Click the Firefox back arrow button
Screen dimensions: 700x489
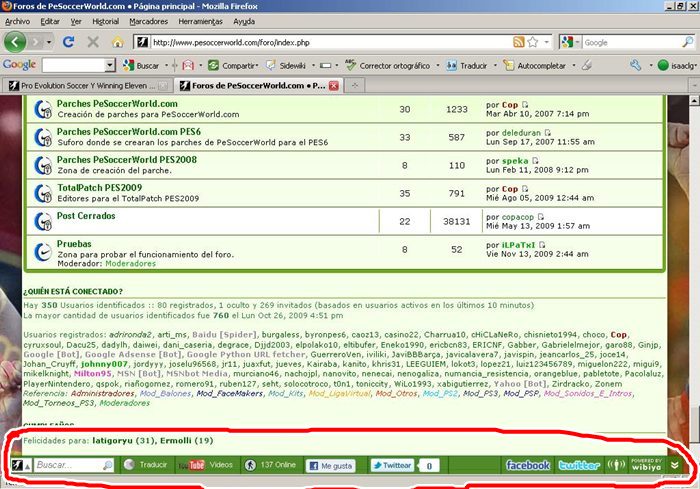(15, 42)
